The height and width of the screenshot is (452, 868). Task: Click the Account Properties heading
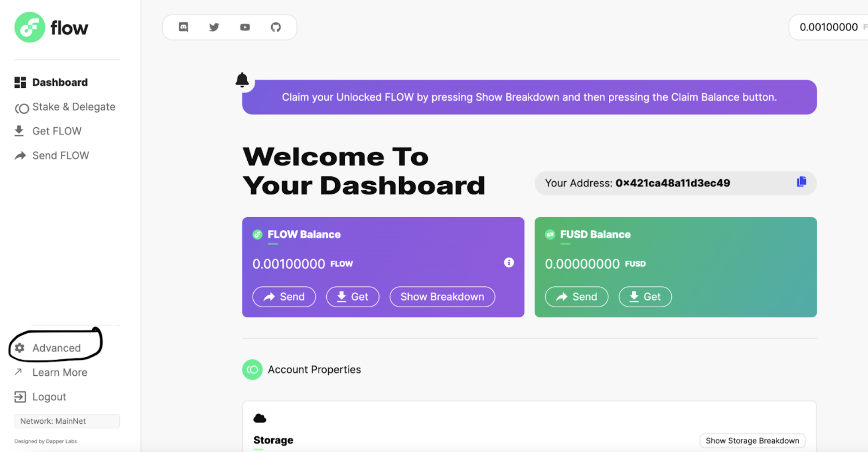[x=314, y=369]
